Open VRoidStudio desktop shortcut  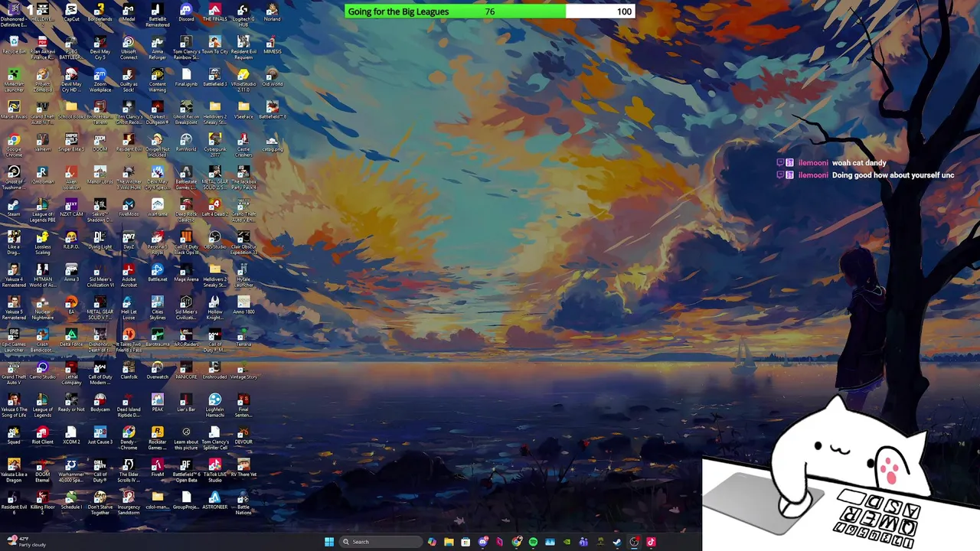[x=243, y=79]
